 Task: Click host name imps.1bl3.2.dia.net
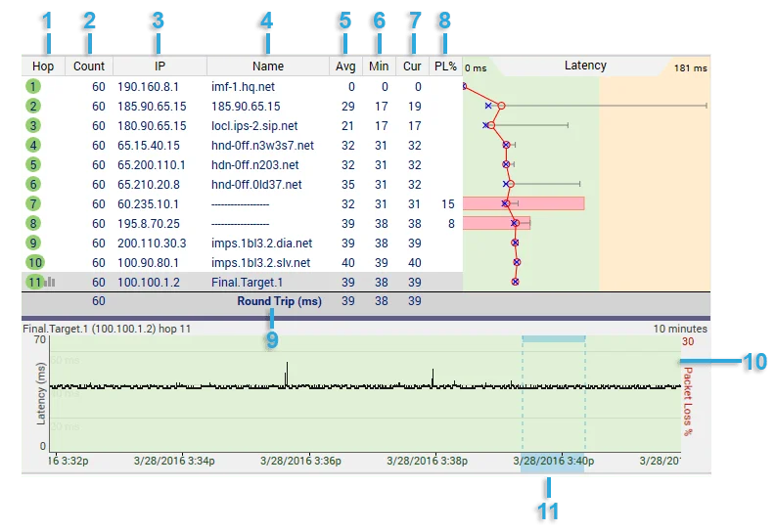point(262,244)
